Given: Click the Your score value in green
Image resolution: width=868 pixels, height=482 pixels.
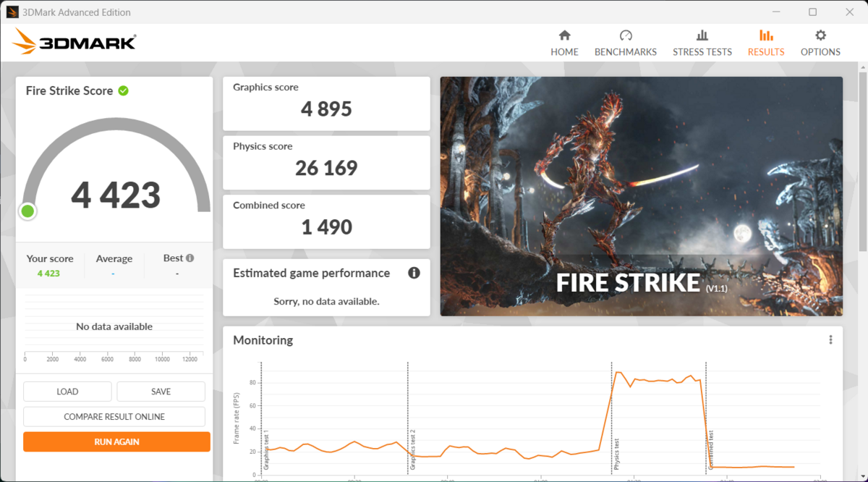Looking at the screenshot, I should tap(48, 274).
